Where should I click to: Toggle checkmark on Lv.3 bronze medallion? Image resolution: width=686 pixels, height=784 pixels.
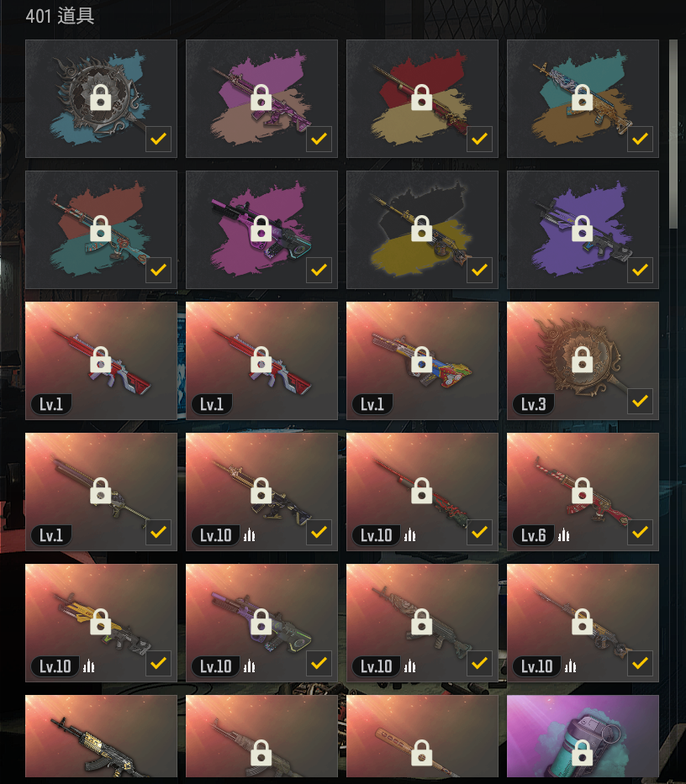pos(640,401)
